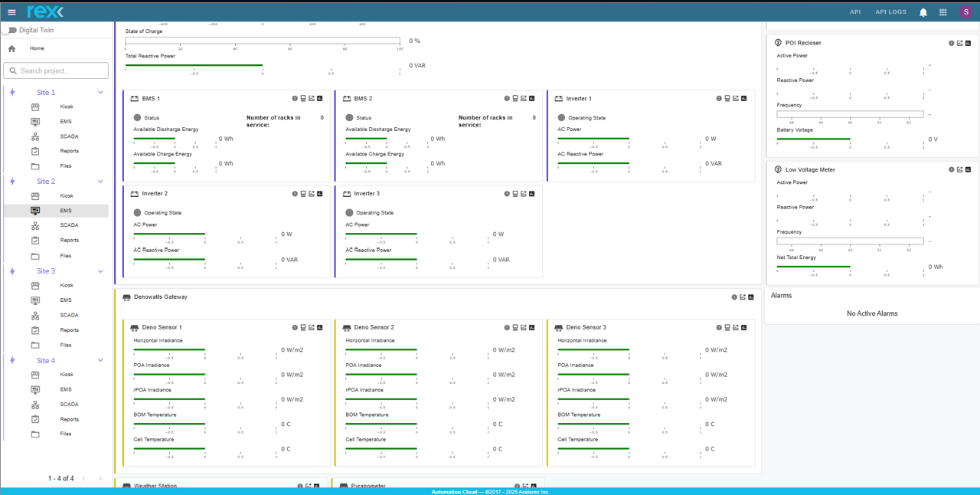Click the export icon on POI Recloser card
980x495 pixels.
959,44
